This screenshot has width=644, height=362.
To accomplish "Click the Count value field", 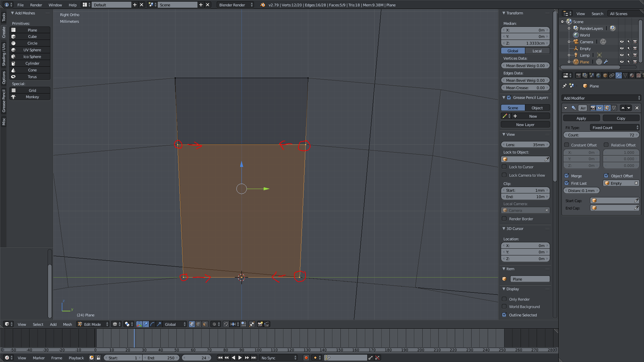I will click(x=601, y=135).
